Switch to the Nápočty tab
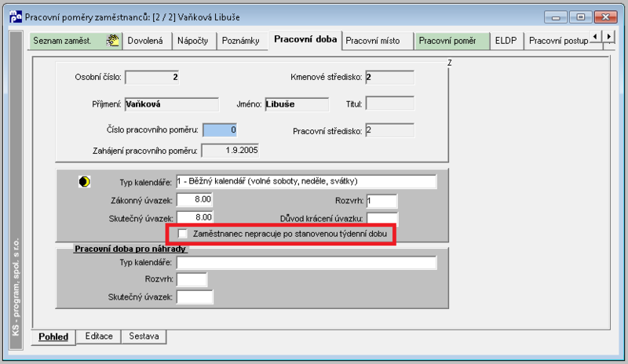Image resolution: width=628 pixels, height=364 pixels. coord(194,41)
